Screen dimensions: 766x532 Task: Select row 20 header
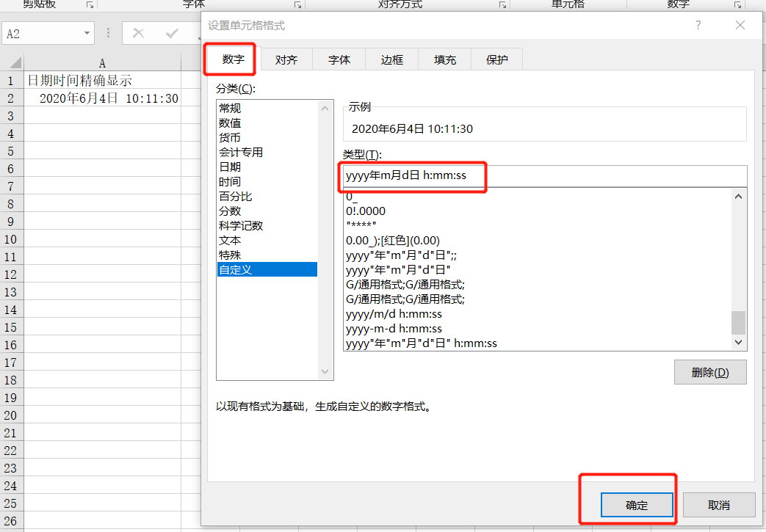click(x=11, y=415)
